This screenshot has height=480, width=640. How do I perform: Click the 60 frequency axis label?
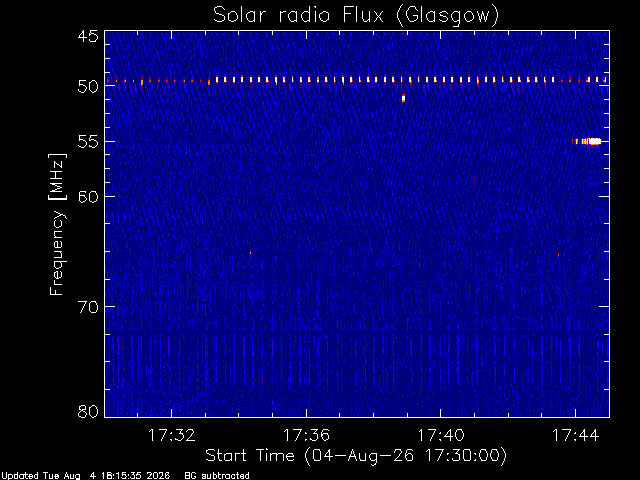tap(88, 196)
